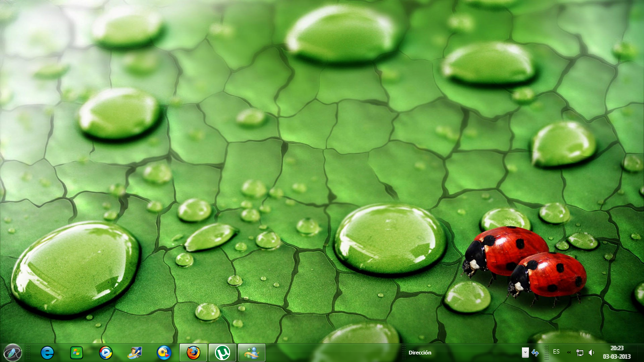Expand hidden system tray icons chevron

click(x=569, y=352)
